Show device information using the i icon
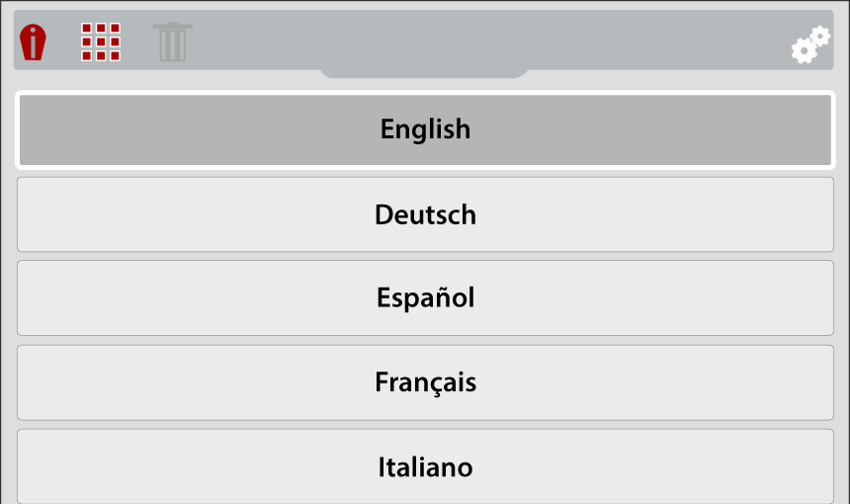The image size is (850, 504). pyautogui.click(x=33, y=42)
